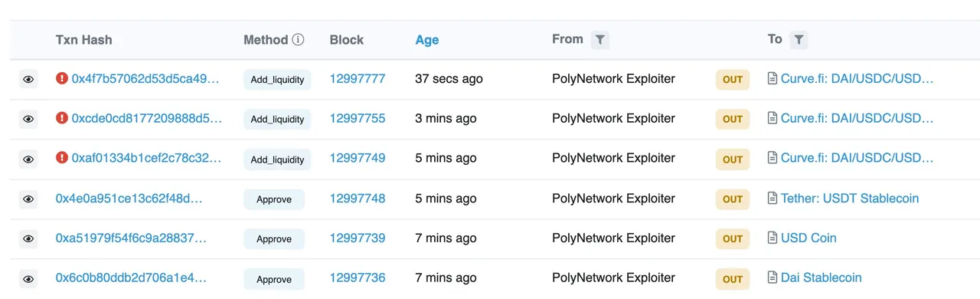Open Curve.fi contract link in 3 mins ago row
The image size is (980, 299).
[x=857, y=118]
